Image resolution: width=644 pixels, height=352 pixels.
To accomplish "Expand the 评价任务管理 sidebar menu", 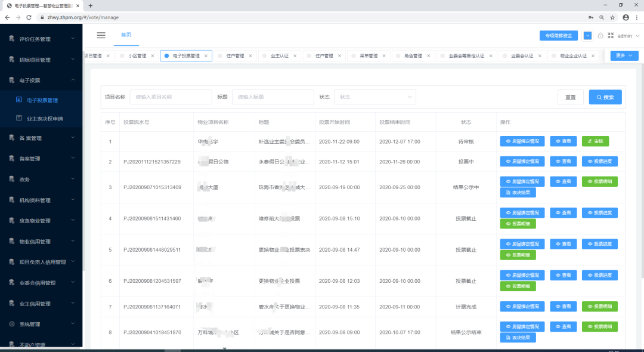I will 42,39.
